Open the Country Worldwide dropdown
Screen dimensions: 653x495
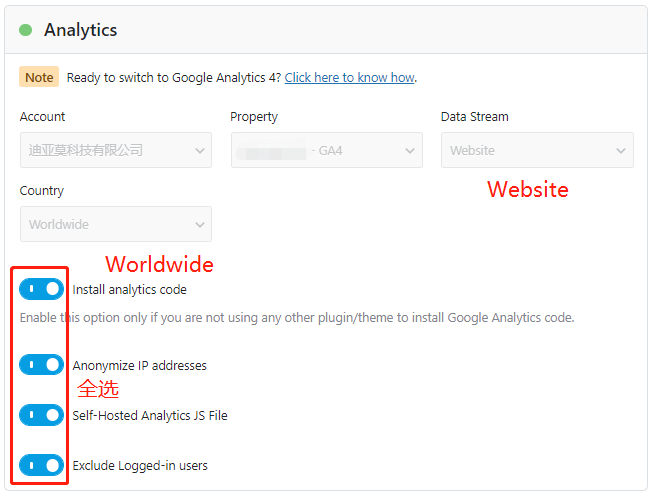pos(116,224)
